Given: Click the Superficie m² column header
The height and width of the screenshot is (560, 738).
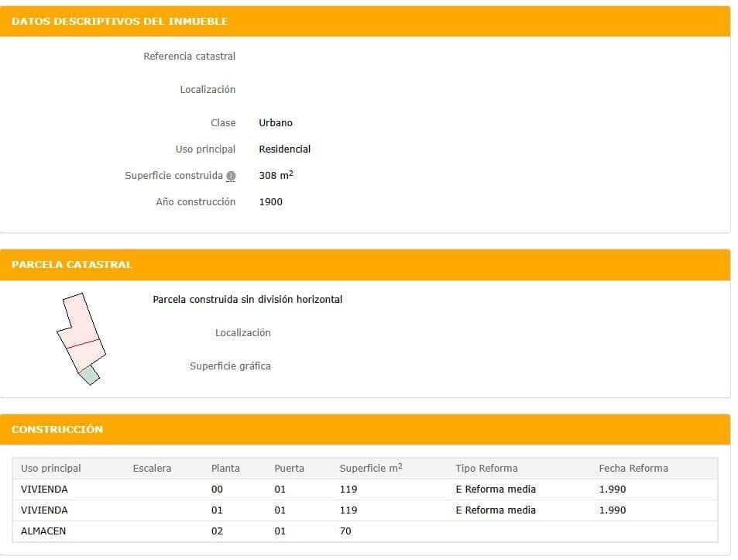Looking at the screenshot, I should pos(371,468).
